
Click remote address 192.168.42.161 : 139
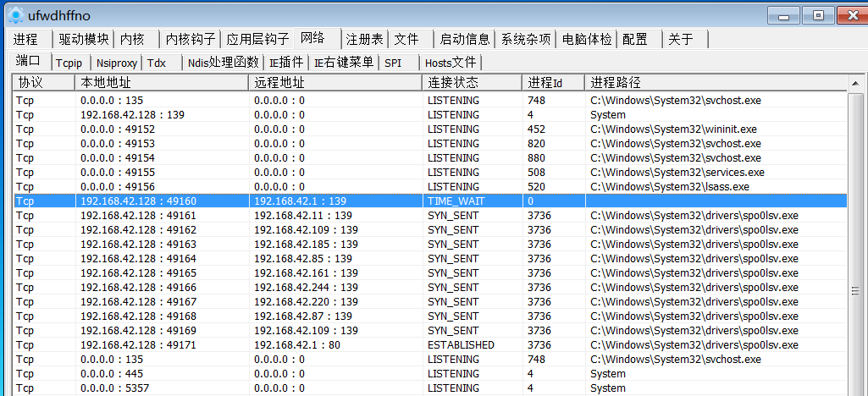pos(306,273)
